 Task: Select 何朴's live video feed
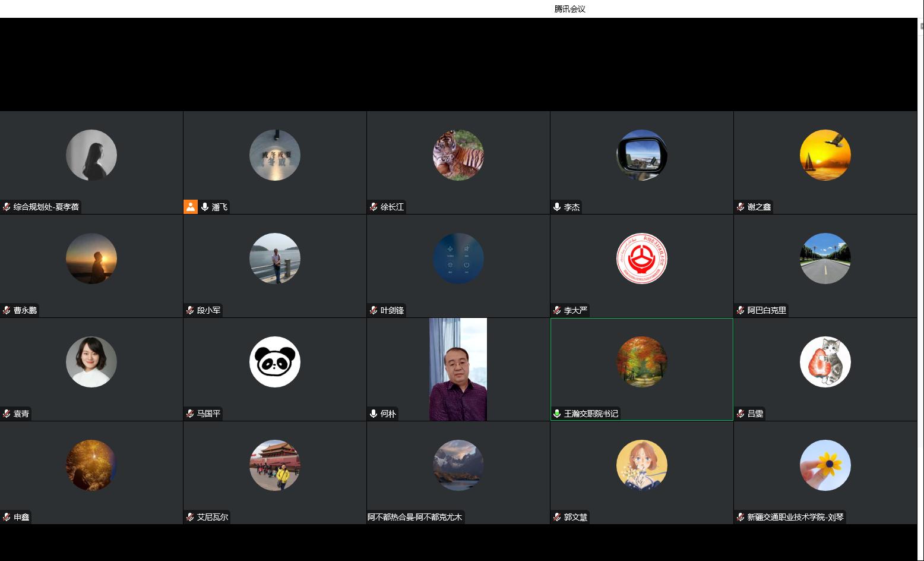click(x=458, y=369)
